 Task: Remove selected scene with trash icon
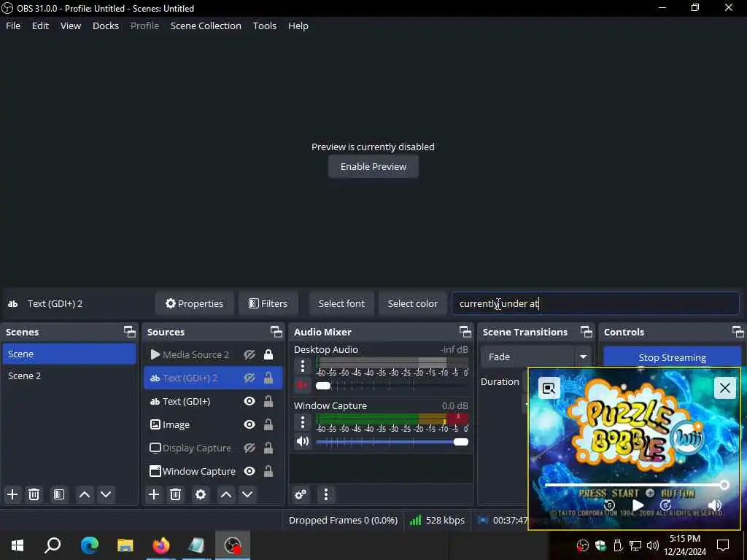34,494
